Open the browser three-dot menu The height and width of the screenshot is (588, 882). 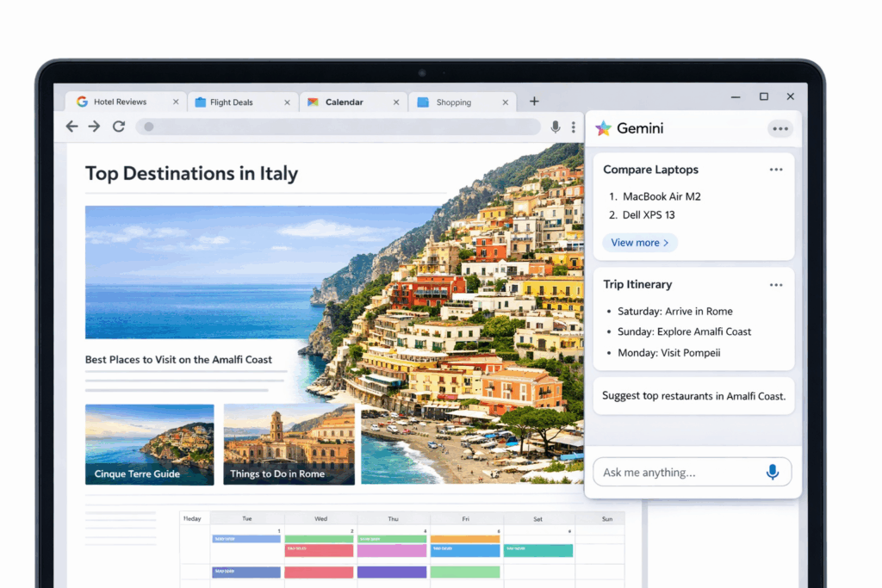pos(574,127)
